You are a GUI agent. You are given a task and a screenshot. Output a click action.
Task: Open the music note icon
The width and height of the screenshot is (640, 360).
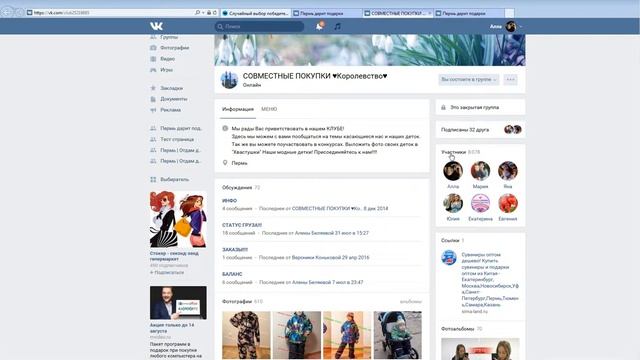[x=337, y=27]
